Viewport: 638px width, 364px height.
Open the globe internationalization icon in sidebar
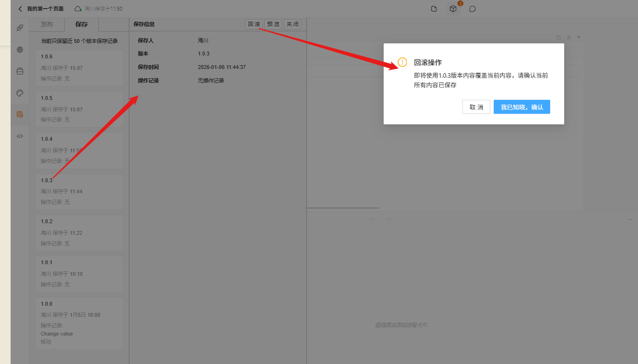pos(20,49)
